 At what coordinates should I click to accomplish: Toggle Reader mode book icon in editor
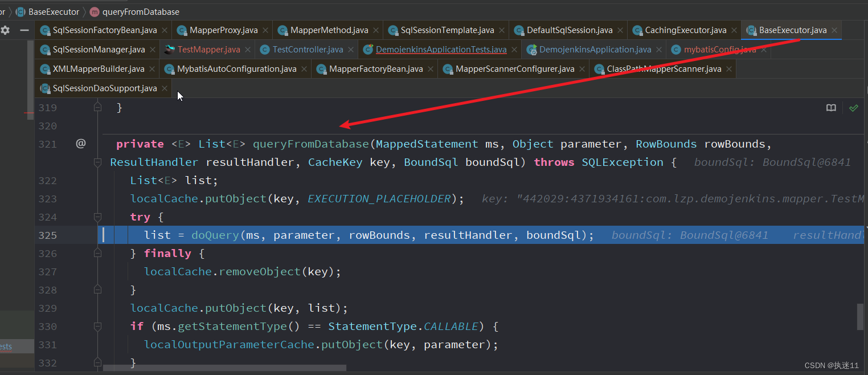(831, 108)
